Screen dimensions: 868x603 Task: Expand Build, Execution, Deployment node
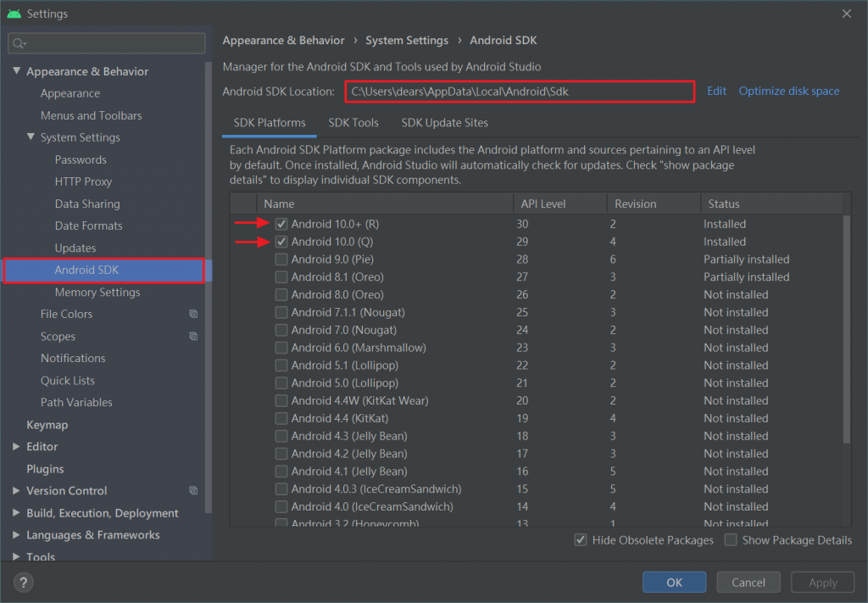16,513
